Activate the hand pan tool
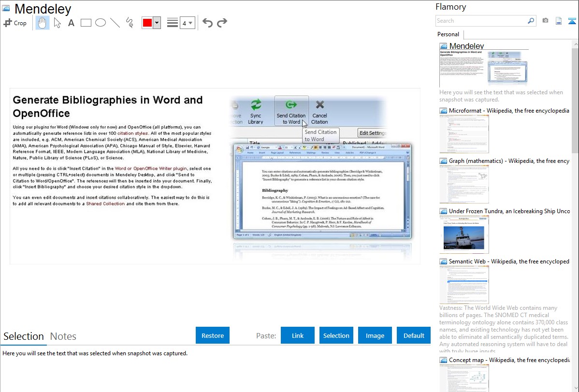 point(42,23)
